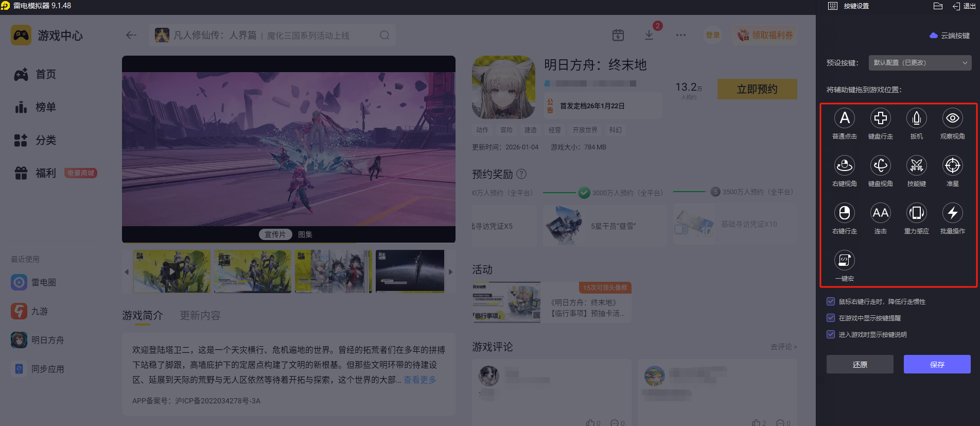The image size is (980, 426).
Task: Select the 一键宏 macro icon
Action: (x=845, y=261)
